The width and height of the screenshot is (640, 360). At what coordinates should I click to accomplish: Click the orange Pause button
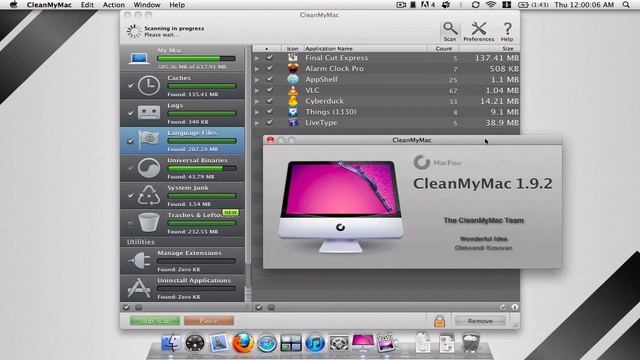tap(209, 321)
